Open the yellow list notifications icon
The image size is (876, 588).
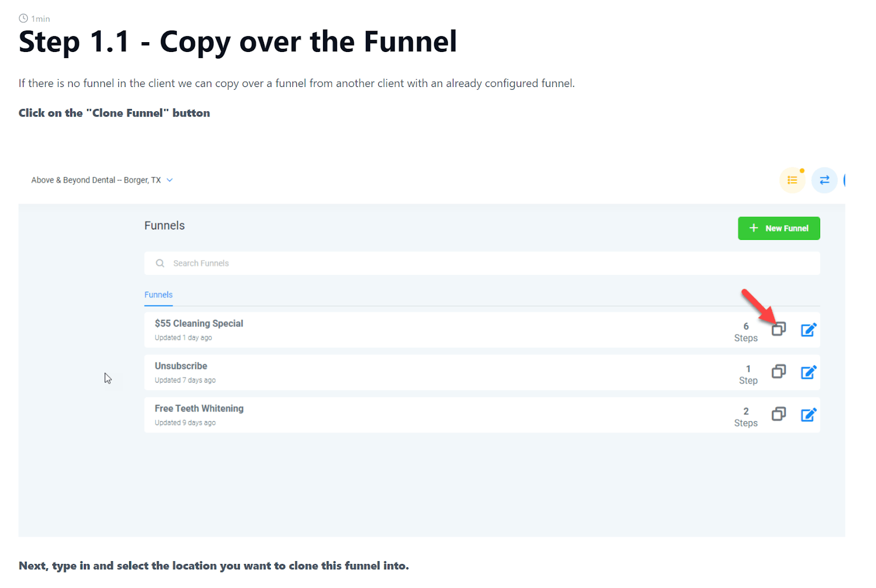pos(792,180)
